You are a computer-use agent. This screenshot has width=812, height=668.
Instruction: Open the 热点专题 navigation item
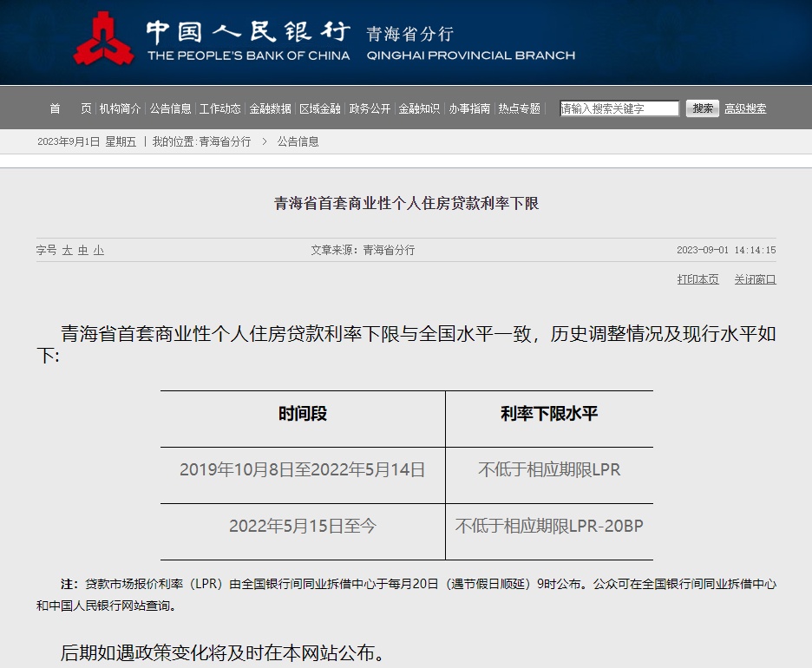[520, 108]
